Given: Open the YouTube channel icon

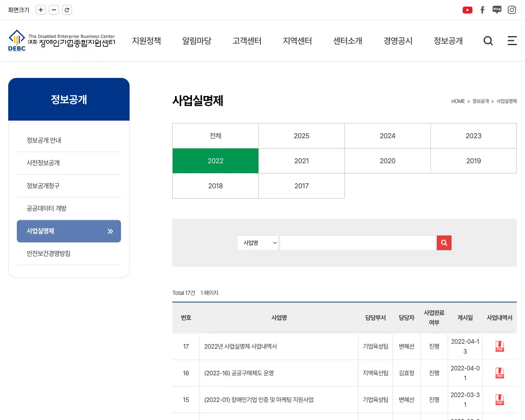Looking at the screenshot, I should pos(467,10).
